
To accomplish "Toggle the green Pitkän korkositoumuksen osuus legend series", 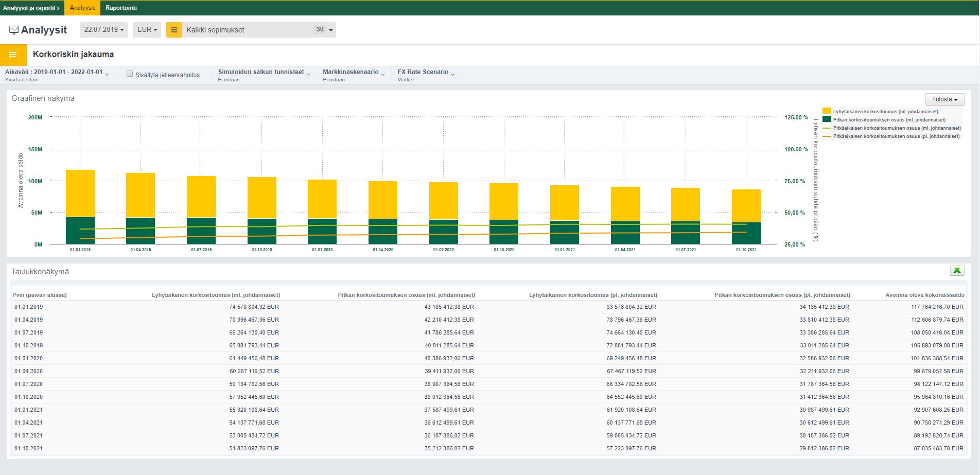I will point(888,119).
